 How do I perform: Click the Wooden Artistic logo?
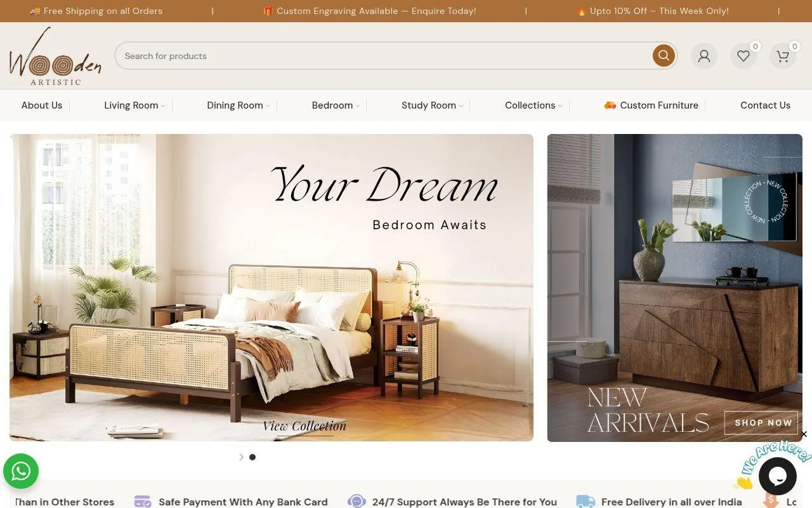pyautogui.click(x=55, y=56)
